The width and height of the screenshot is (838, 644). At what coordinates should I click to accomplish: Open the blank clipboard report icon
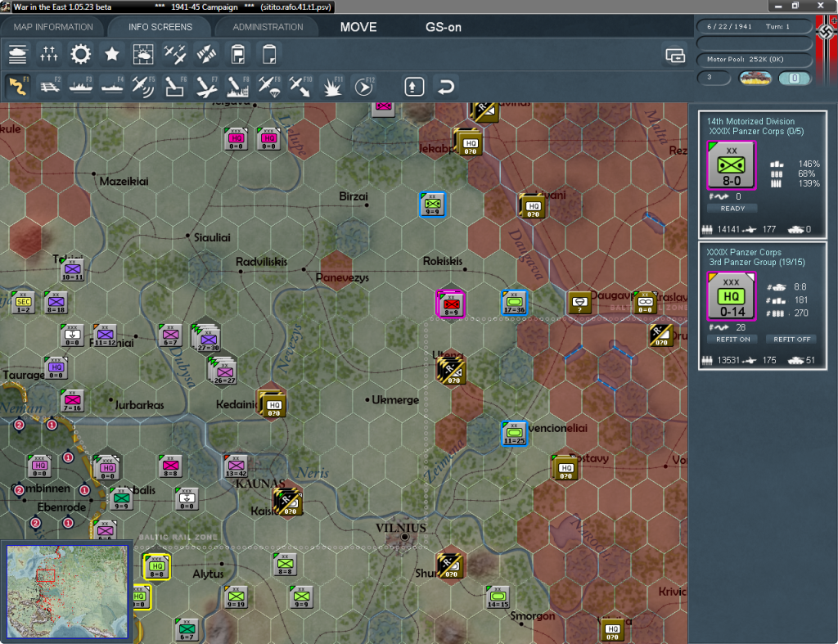click(269, 54)
